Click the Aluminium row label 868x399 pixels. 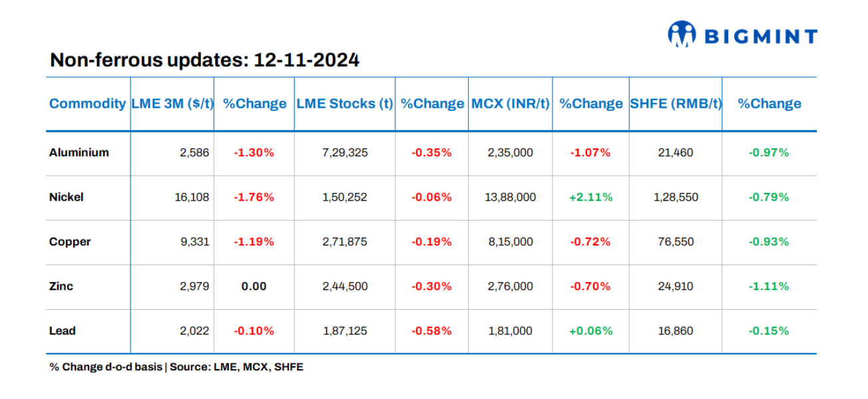(x=79, y=152)
